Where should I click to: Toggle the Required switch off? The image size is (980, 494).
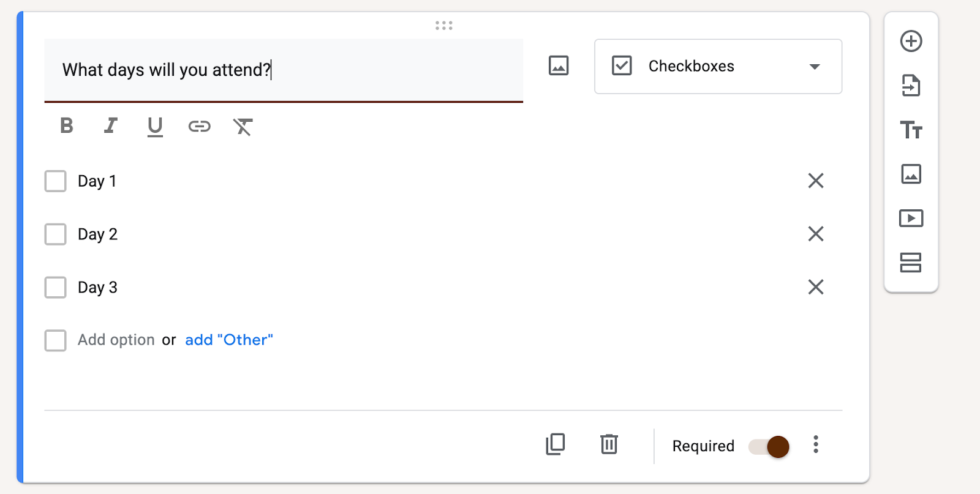769,447
